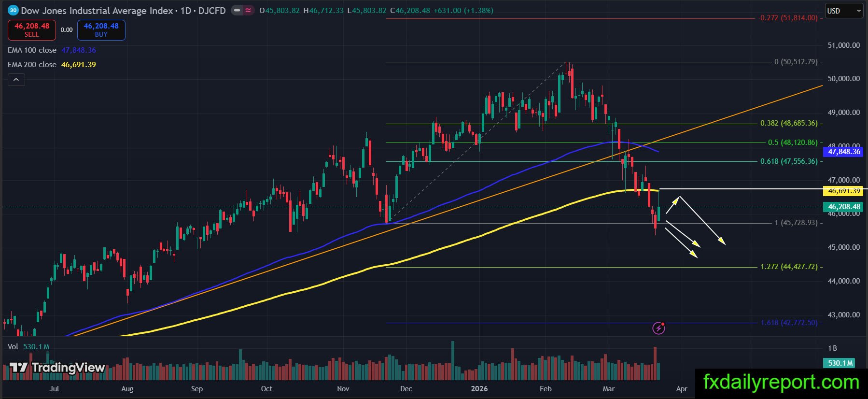
Task: Click the 43,000.00 price axis label
Action: coord(844,315)
